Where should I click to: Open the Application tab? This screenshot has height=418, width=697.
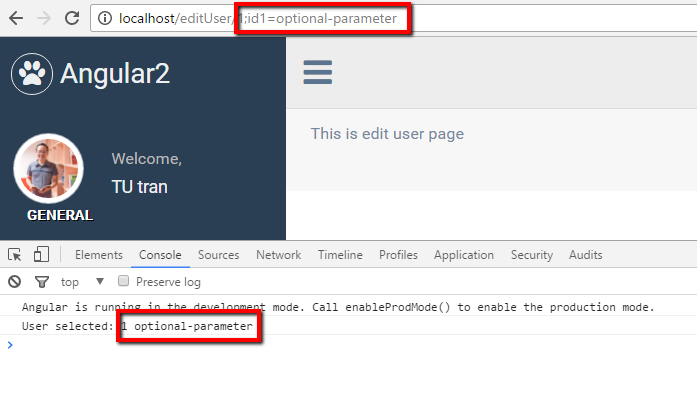(x=464, y=255)
